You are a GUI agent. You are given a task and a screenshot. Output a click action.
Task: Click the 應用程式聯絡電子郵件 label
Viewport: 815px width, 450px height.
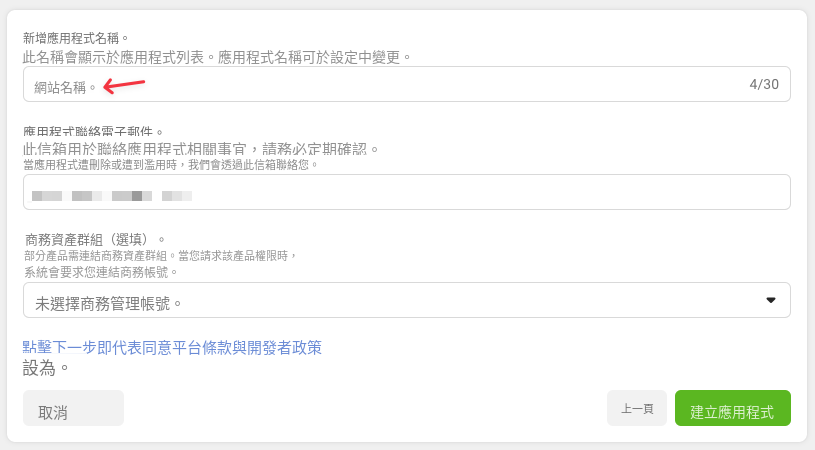pyautogui.click(x=93, y=131)
